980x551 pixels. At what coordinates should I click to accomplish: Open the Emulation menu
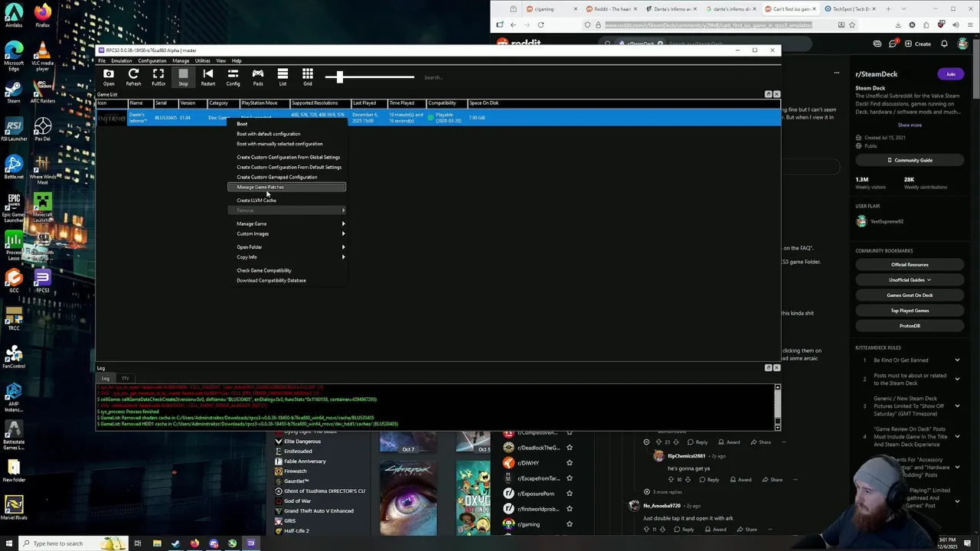tap(122, 60)
